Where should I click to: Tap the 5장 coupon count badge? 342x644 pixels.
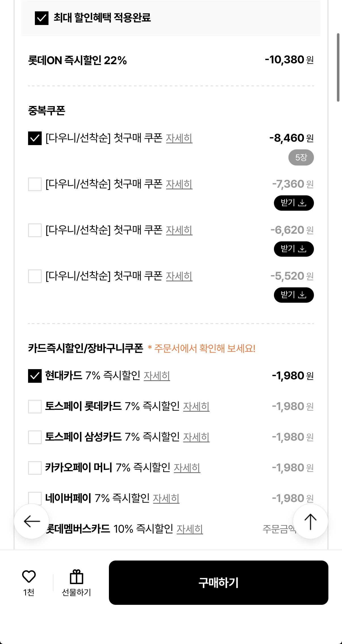[x=301, y=158]
